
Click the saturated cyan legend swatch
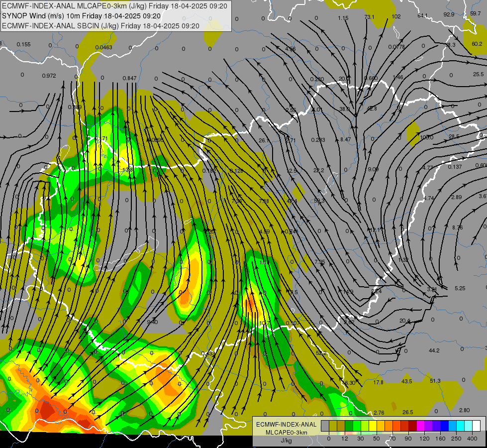[460, 426]
